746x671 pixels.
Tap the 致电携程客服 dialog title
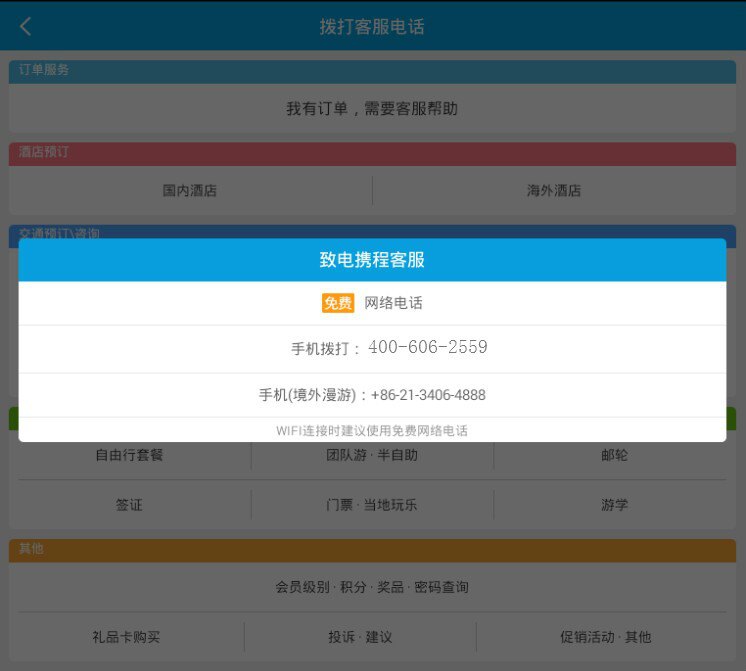[x=372, y=260]
